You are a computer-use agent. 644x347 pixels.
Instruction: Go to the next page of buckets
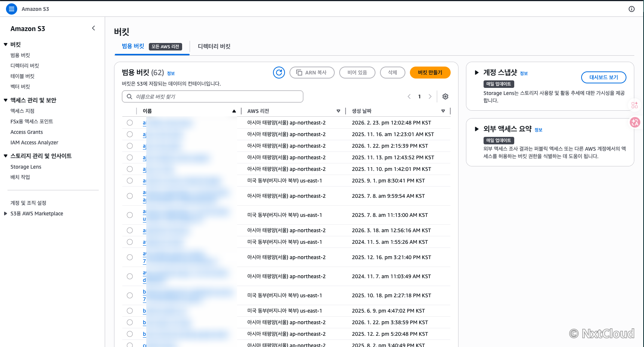(430, 96)
